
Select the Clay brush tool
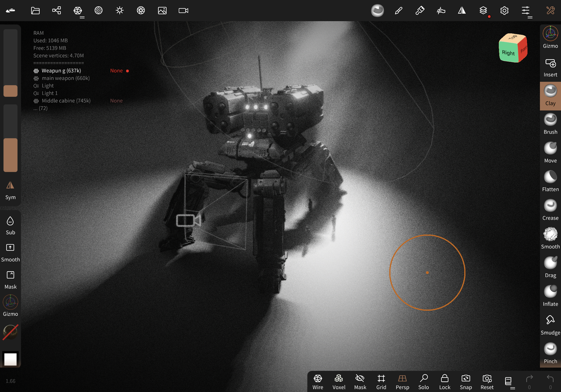click(550, 96)
